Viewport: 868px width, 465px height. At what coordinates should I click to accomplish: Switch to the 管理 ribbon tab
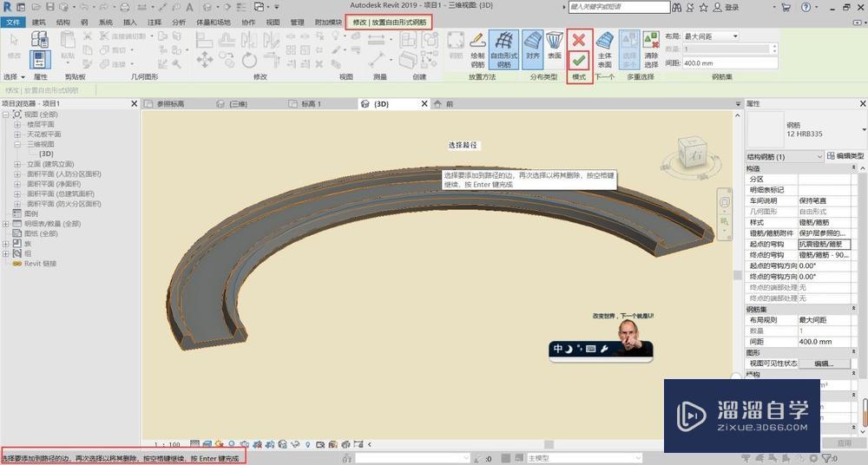tap(297, 23)
